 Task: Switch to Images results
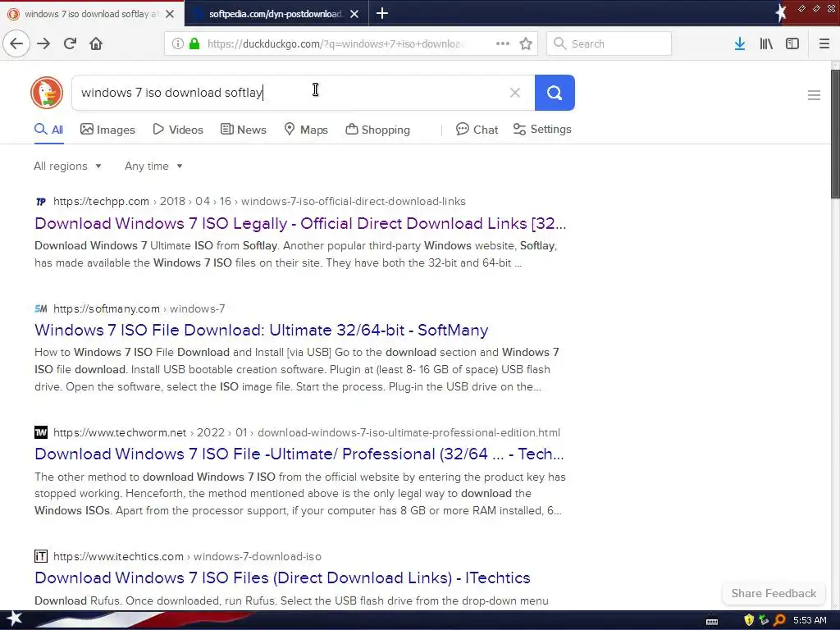tap(107, 130)
